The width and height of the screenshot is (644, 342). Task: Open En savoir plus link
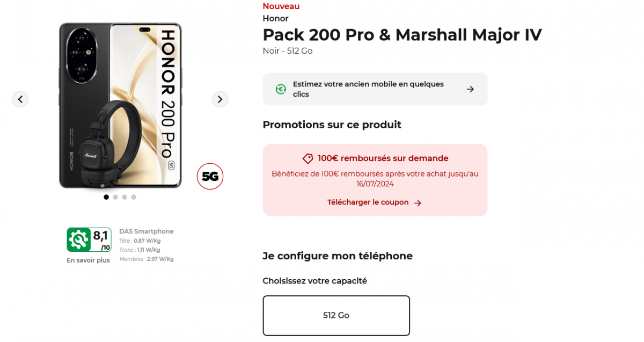(88, 260)
